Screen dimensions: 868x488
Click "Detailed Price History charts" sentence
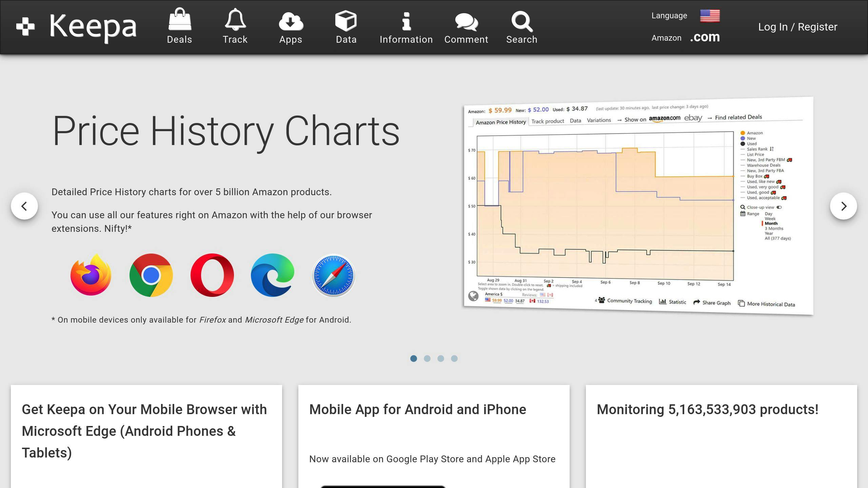click(192, 192)
